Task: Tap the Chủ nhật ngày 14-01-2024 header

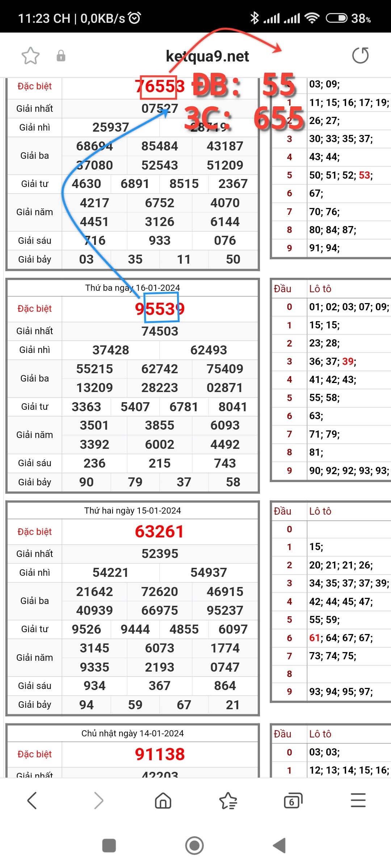Action: point(133,733)
